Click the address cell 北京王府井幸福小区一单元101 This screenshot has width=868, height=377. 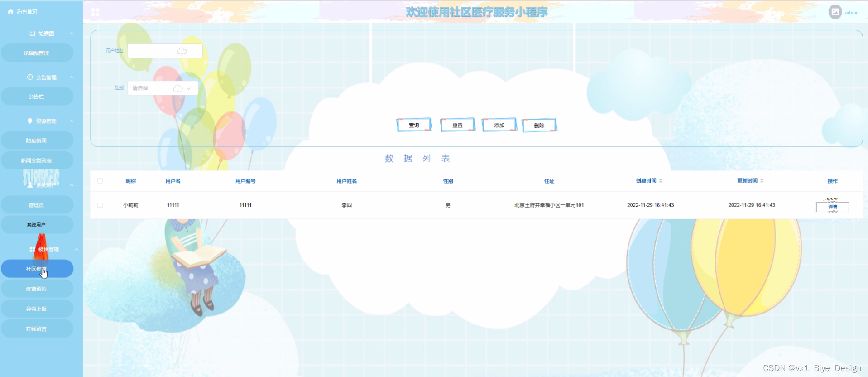(x=549, y=205)
